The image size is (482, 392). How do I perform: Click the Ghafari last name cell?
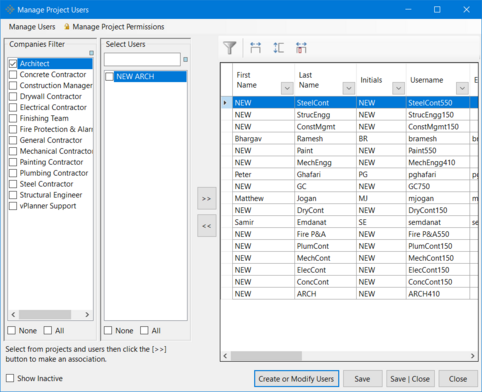(x=325, y=174)
